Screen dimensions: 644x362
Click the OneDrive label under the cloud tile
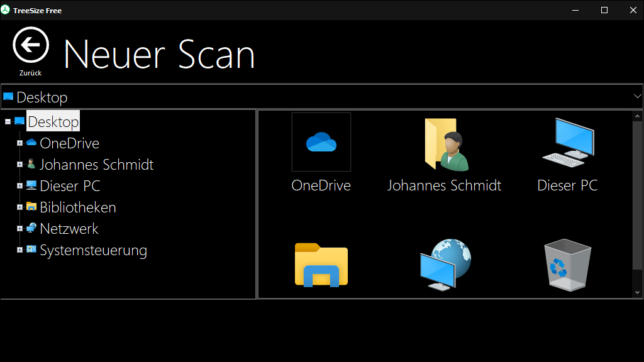[321, 185]
